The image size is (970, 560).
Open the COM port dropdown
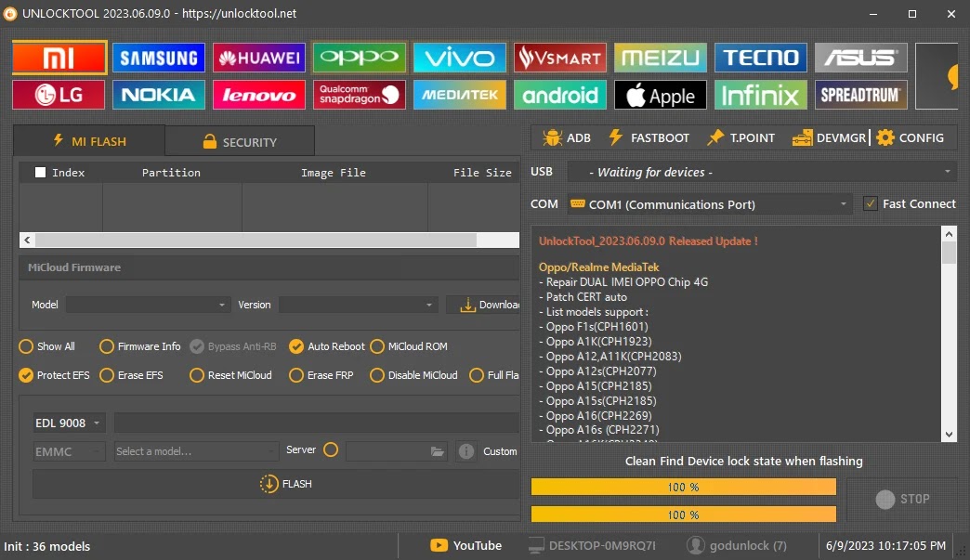[710, 204]
